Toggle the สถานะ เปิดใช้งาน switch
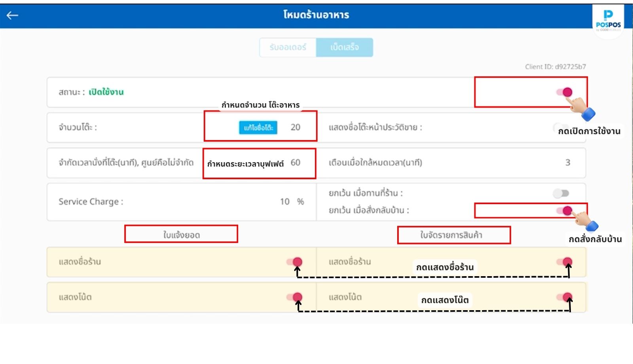 click(564, 92)
